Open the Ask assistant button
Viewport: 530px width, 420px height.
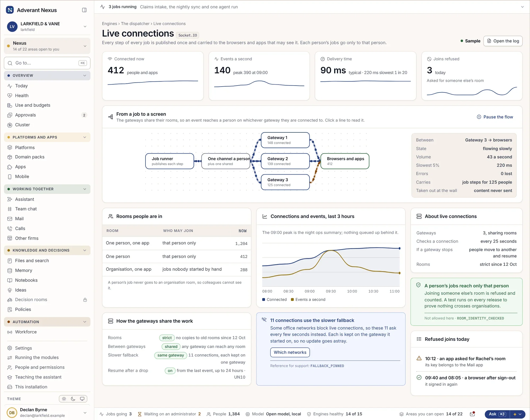tap(497, 414)
